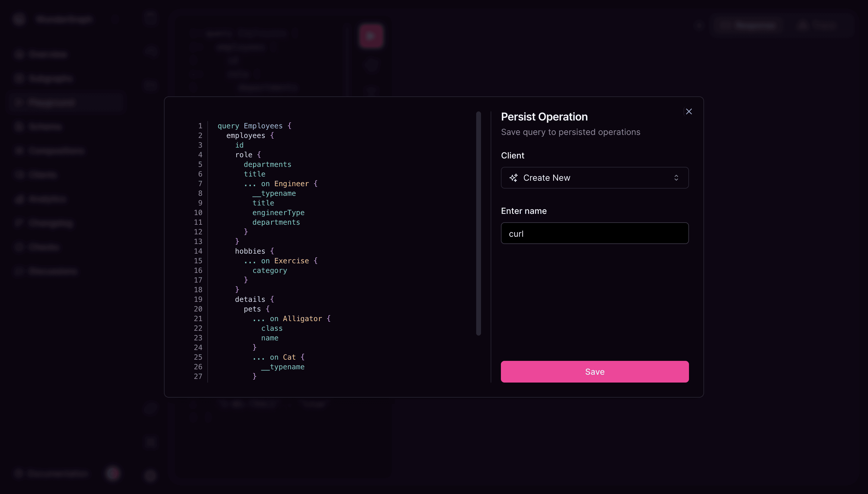This screenshot has width=868, height=494.
Task: Click the __typename field on line 8
Action: (274, 193)
